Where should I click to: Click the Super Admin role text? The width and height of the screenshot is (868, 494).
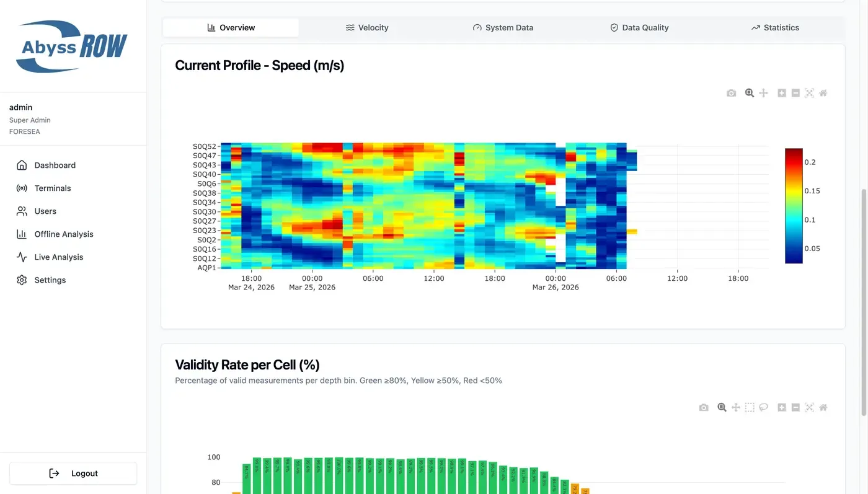point(30,120)
